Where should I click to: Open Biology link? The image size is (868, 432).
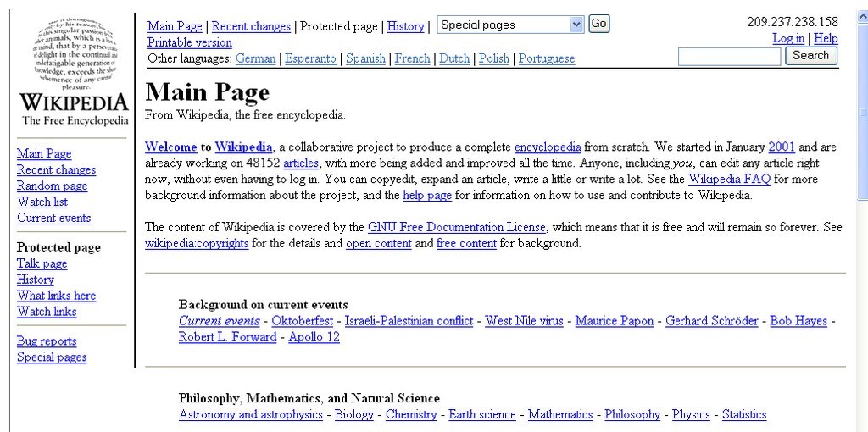point(354,414)
